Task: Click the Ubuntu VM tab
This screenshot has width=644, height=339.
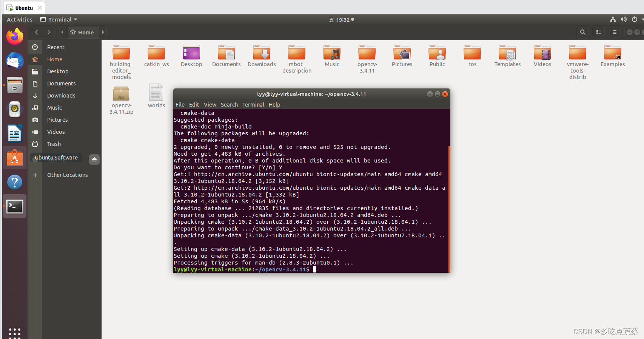Action: (24, 8)
